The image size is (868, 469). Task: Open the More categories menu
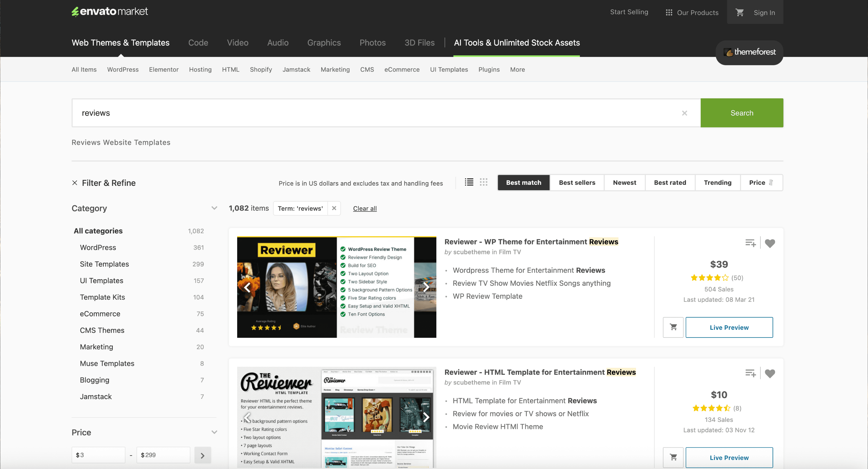tap(517, 69)
